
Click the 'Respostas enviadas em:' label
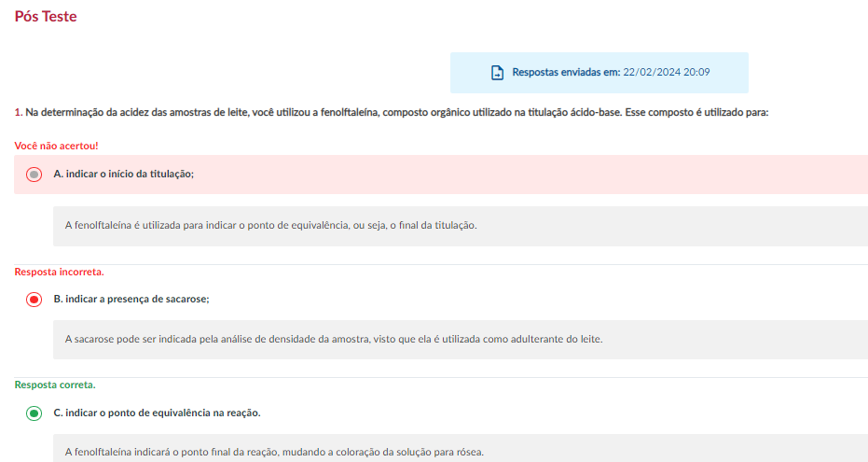point(566,72)
